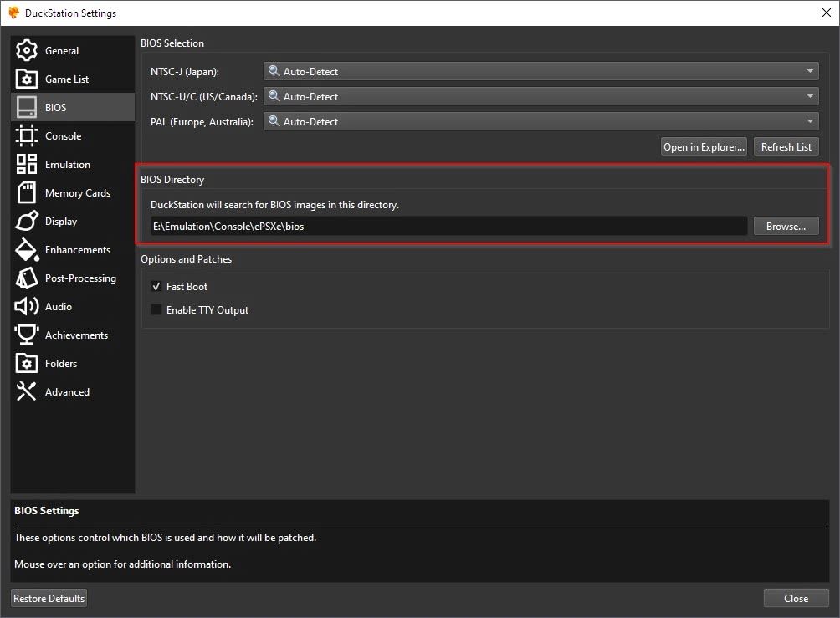Click the Advanced tools icon
Viewport: 840px width, 618px height.
[x=26, y=391]
